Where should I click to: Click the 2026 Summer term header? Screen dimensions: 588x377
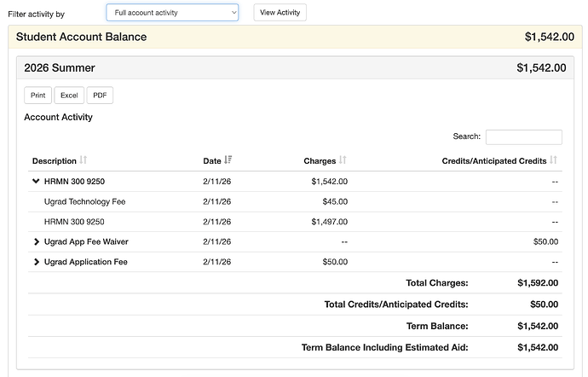60,68
